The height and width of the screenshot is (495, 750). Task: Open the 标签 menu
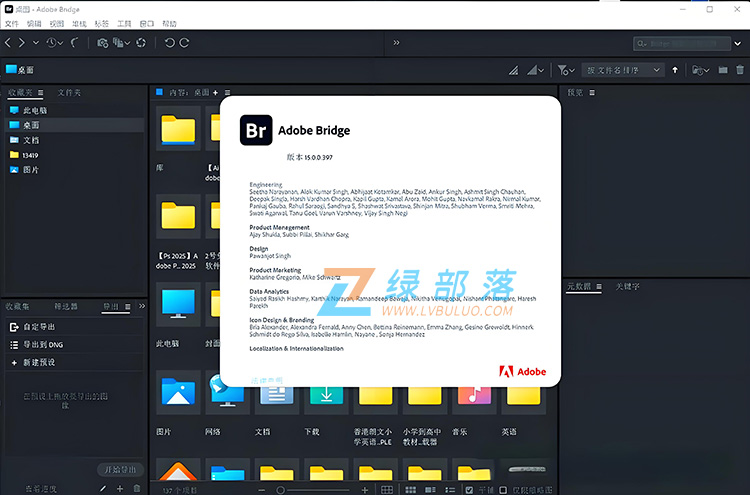[x=101, y=23]
